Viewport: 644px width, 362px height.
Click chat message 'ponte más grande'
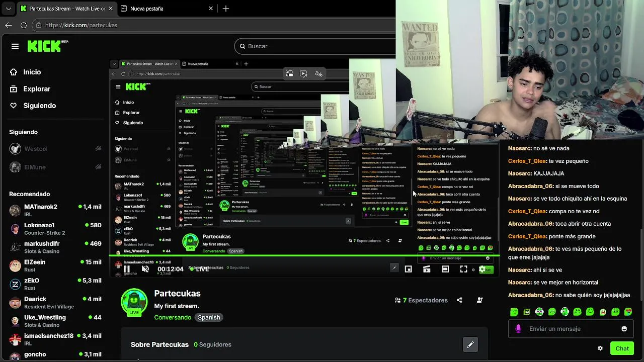[x=572, y=236]
